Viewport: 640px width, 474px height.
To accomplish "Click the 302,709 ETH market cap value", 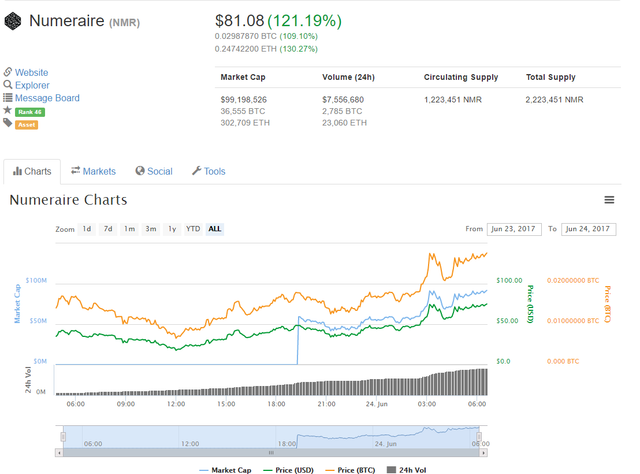I will pyautogui.click(x=245, y=122).
